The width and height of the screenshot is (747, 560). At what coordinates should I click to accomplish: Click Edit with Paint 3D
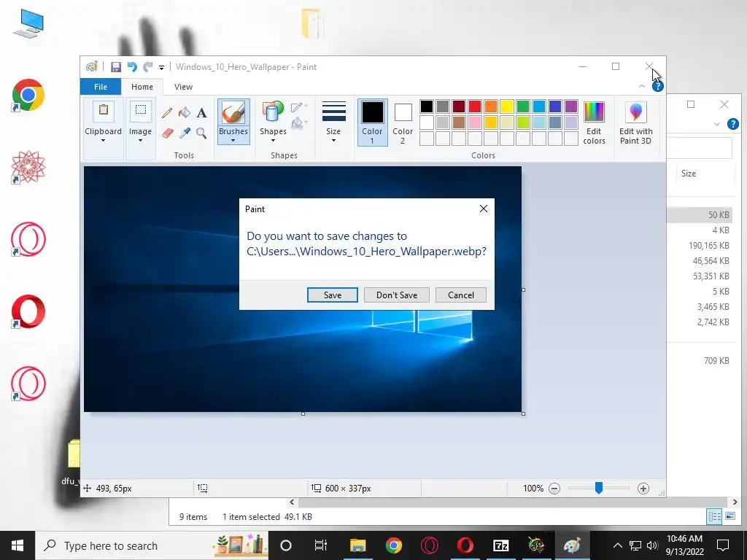(635, 122)
